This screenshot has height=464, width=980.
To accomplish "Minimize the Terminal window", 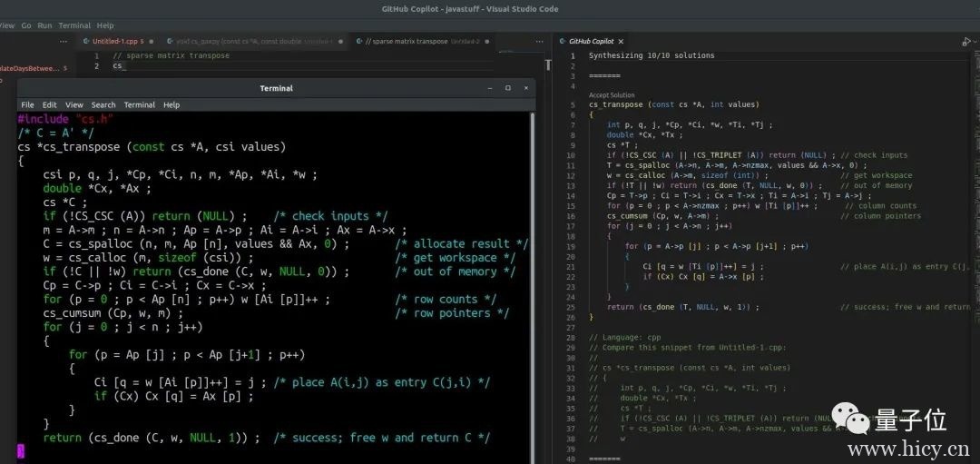I will (x=490, y=88).
